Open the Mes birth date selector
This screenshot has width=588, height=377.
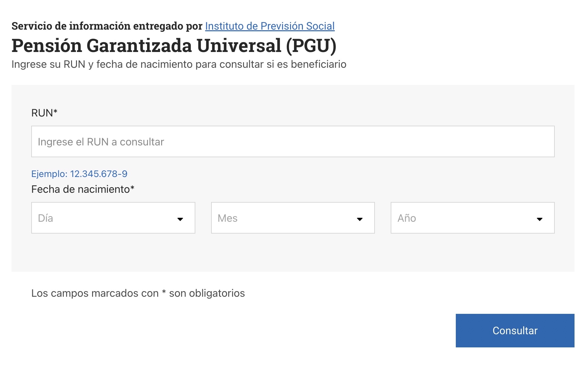[x=293, y=218]
